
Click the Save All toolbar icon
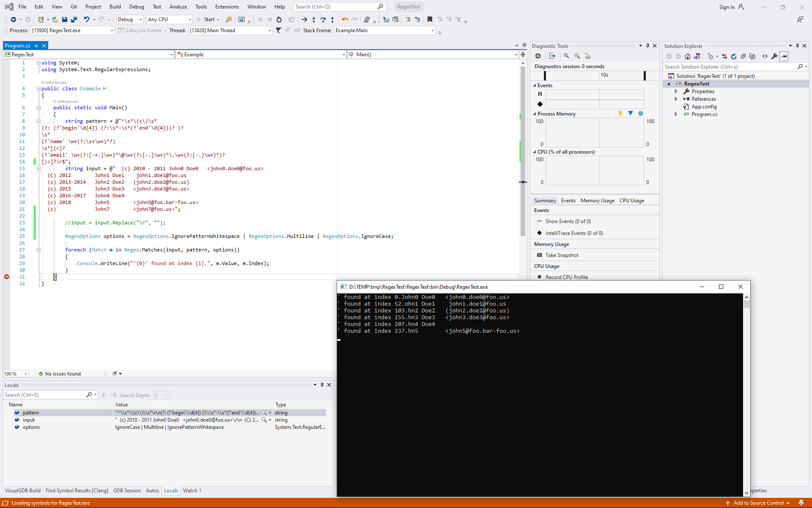coord(74,19)
